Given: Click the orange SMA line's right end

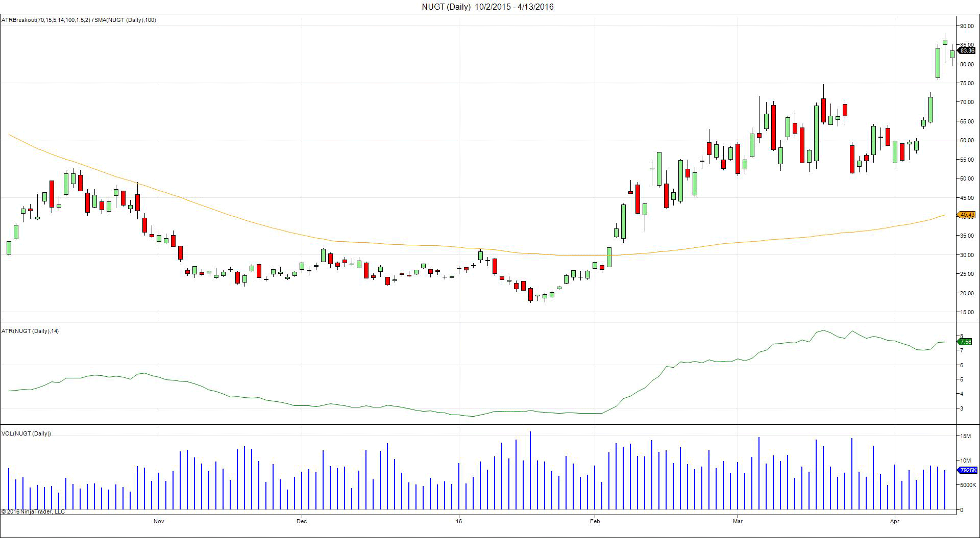Looking at the screenshot, I should (x=944, y=215).
